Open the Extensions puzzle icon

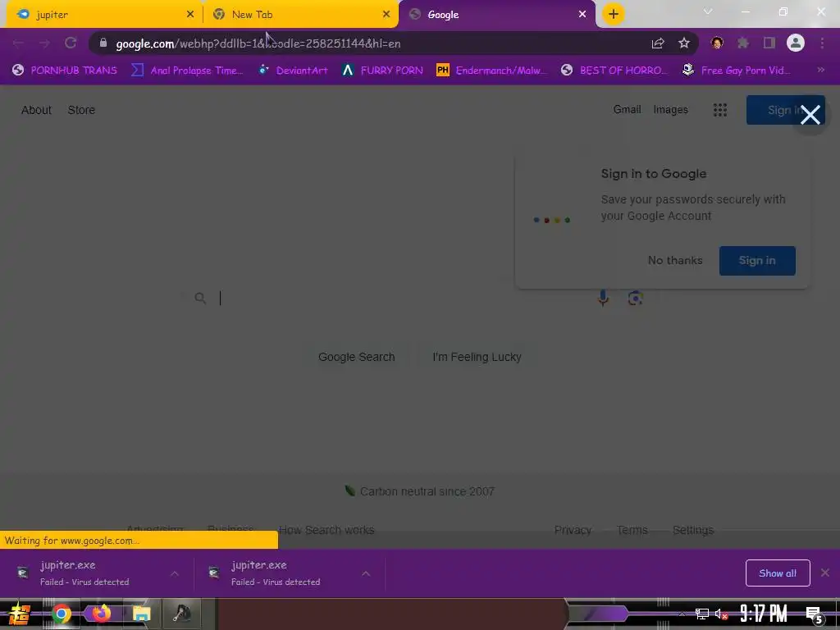(x=743, y=43)
